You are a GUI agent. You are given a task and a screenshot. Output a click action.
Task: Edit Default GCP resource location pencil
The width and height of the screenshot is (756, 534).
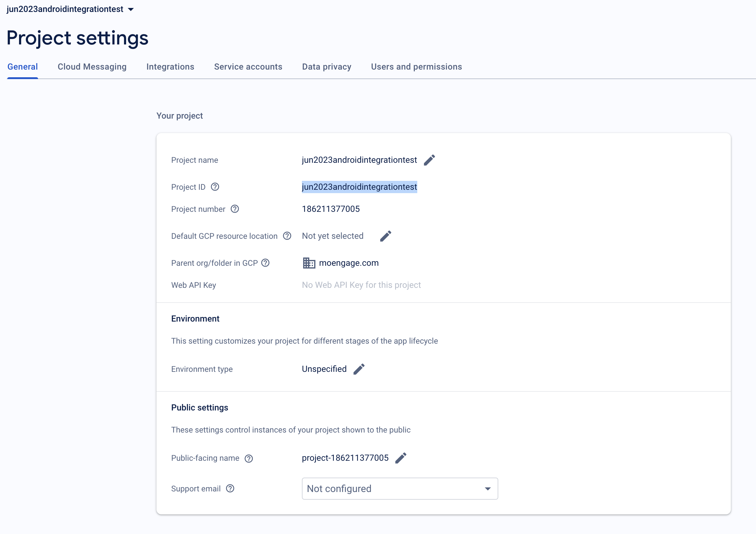386,236
